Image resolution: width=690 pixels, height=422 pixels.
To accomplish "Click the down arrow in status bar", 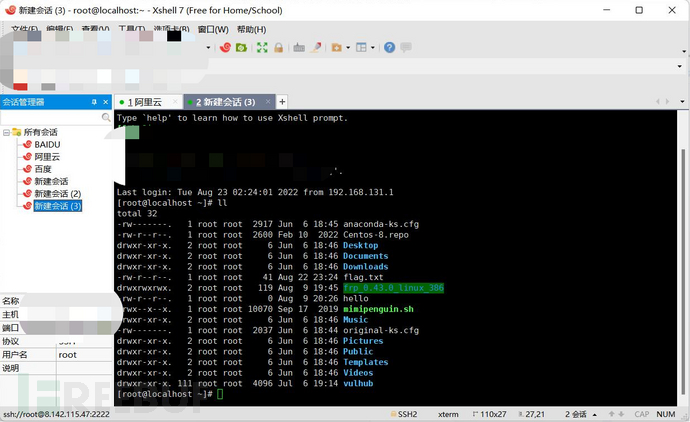I will [621, 414].
